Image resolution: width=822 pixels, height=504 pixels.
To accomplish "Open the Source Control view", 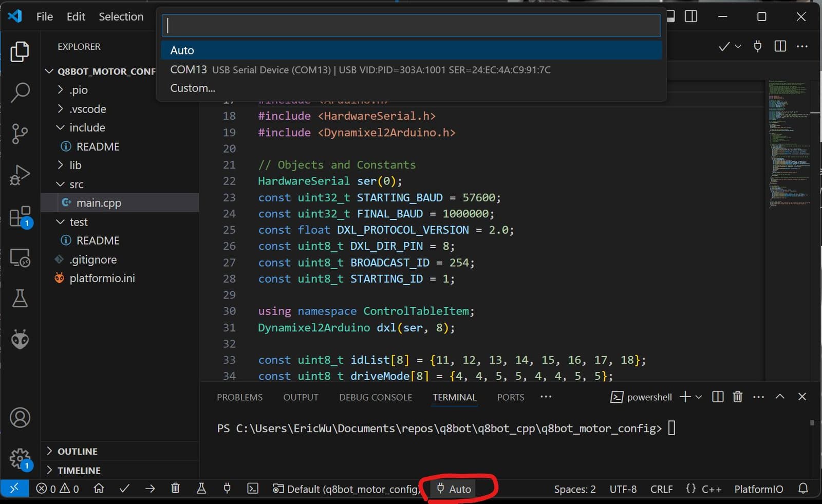I will click(20, 134).
